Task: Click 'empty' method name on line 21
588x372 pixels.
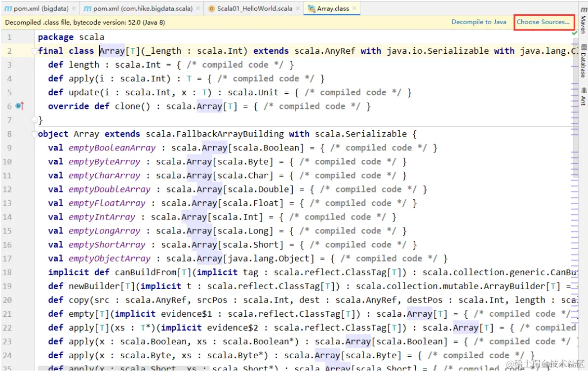Action: (x=81, y=314)
